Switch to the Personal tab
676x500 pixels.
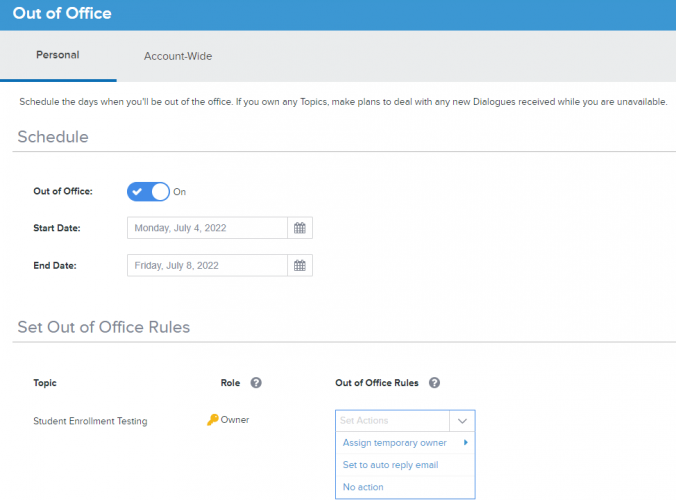click(58, 55)
